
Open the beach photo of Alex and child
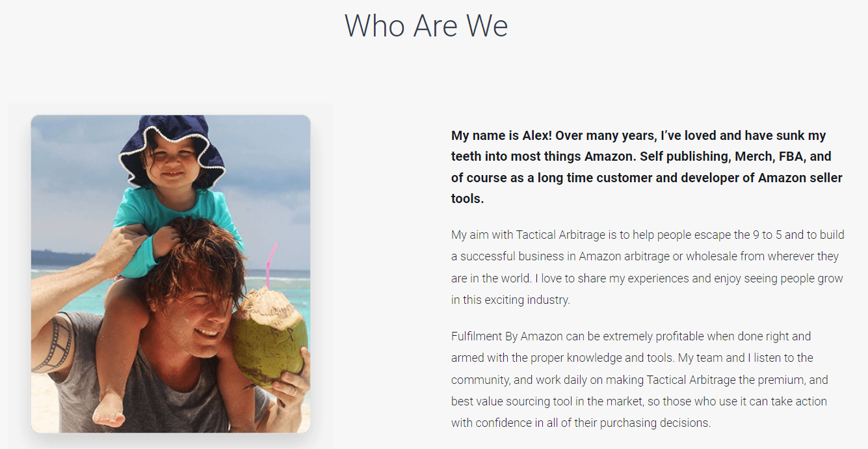(x=170, y=273)
